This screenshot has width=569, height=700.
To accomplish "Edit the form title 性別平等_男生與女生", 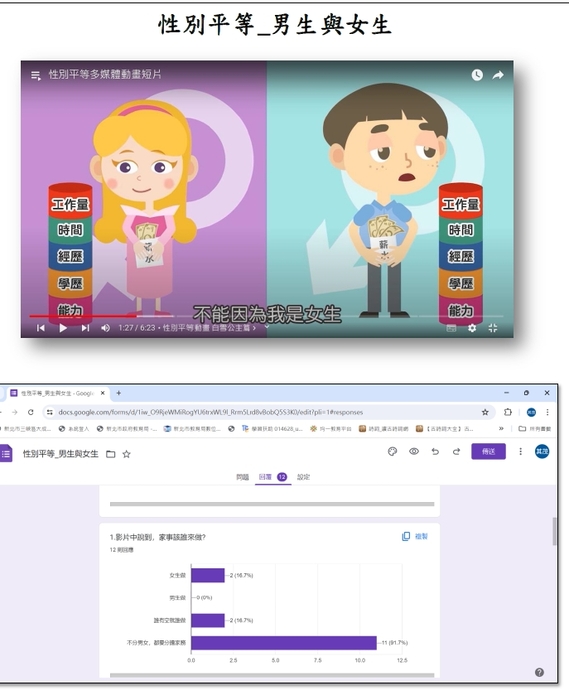I will pos(60,454).
